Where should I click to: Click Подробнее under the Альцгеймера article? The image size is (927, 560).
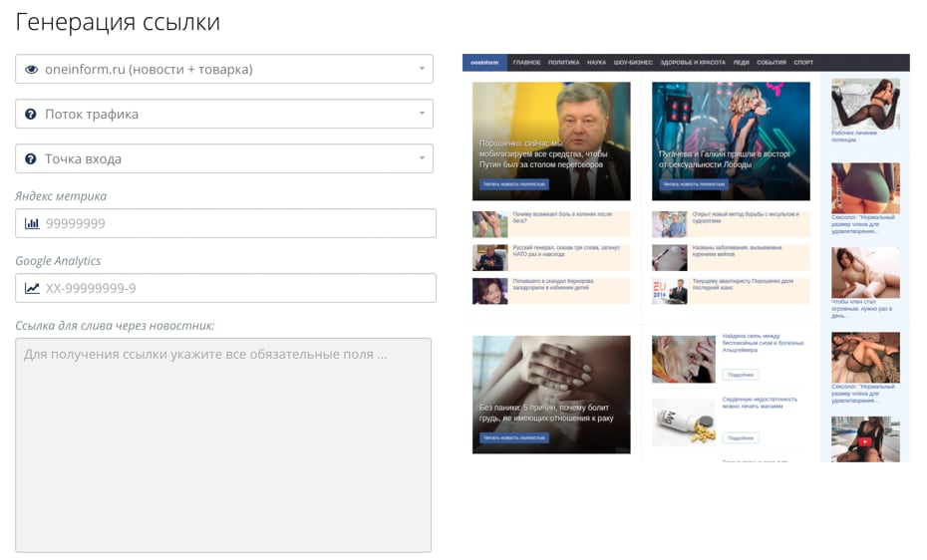click(741, 376)
